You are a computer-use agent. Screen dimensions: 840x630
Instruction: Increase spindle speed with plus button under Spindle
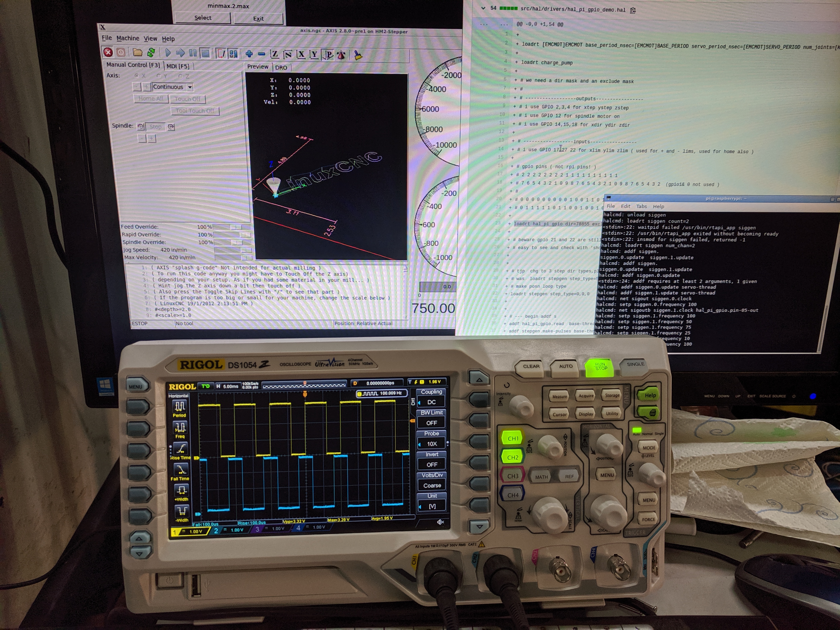[x=151, y=138]
